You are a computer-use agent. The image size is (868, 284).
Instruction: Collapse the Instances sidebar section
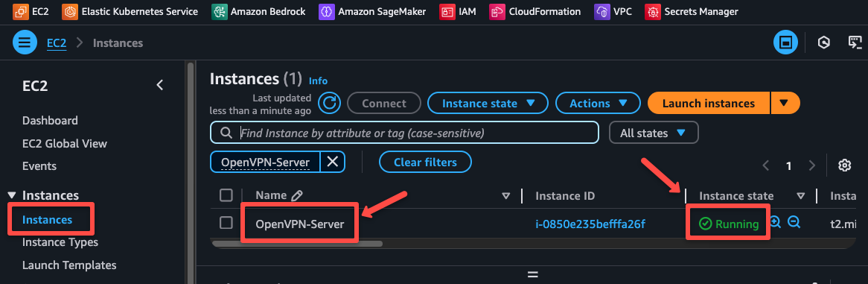[x=12, y=195]
